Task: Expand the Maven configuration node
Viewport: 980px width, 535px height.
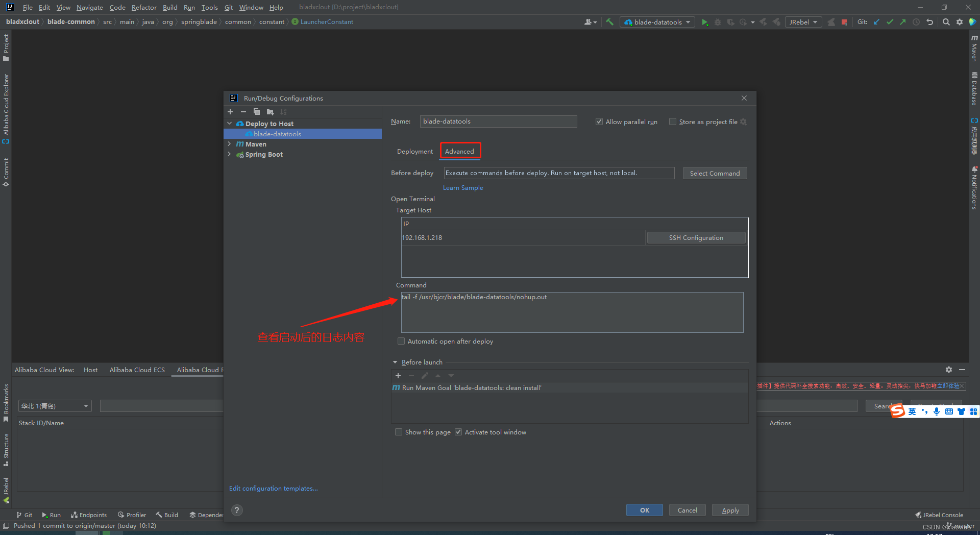Action: pyautogui.click(x=230, y=144)
